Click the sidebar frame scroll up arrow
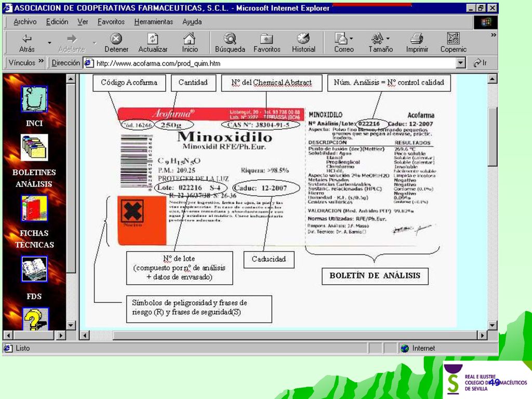Viewport: 532px width, 399px height. coord(71,79)
